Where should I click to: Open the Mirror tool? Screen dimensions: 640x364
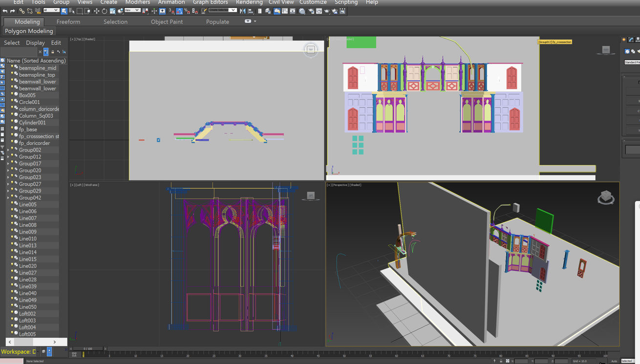tap(243, 11)
